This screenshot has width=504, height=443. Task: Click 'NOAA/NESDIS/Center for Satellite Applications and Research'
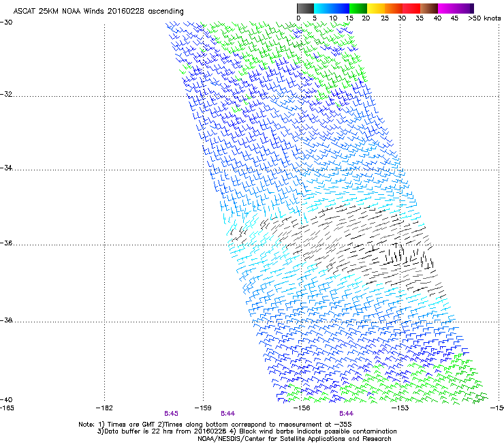click(294, 439)
